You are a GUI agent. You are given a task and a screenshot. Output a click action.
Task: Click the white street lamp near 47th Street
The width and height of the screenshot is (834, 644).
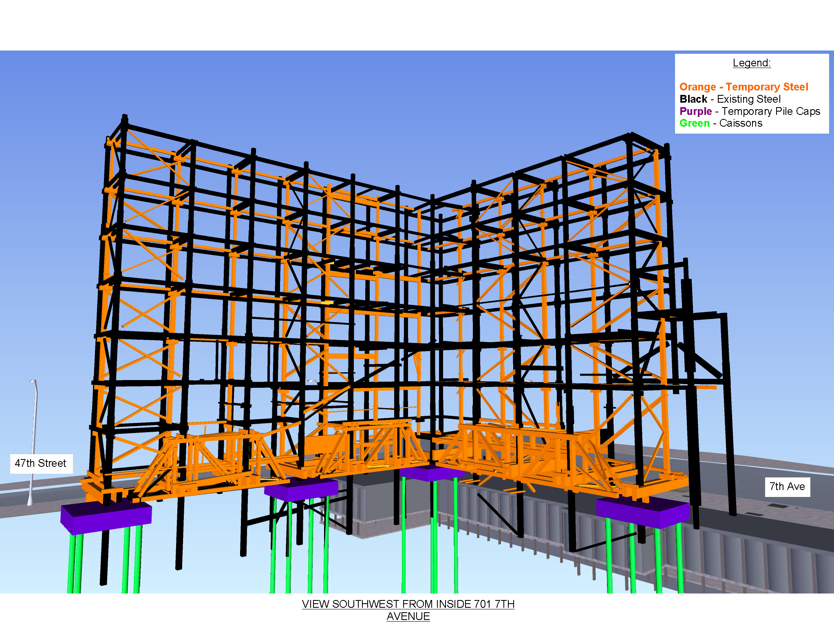(33, 442)
